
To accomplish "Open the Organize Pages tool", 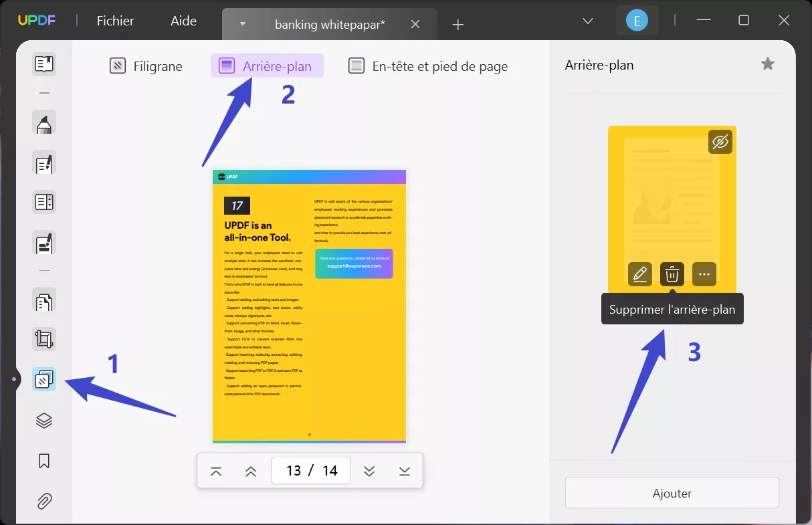I will (x=44, y=301).
